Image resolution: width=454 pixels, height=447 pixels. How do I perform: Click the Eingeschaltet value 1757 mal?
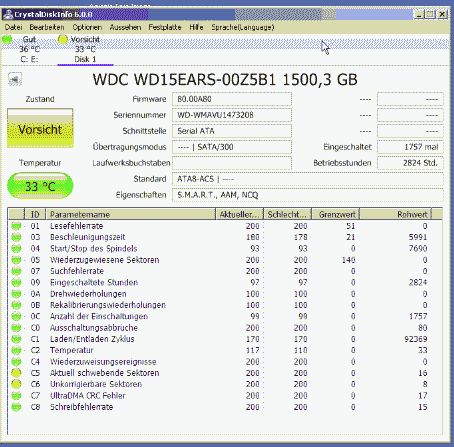tap(410, 147)
